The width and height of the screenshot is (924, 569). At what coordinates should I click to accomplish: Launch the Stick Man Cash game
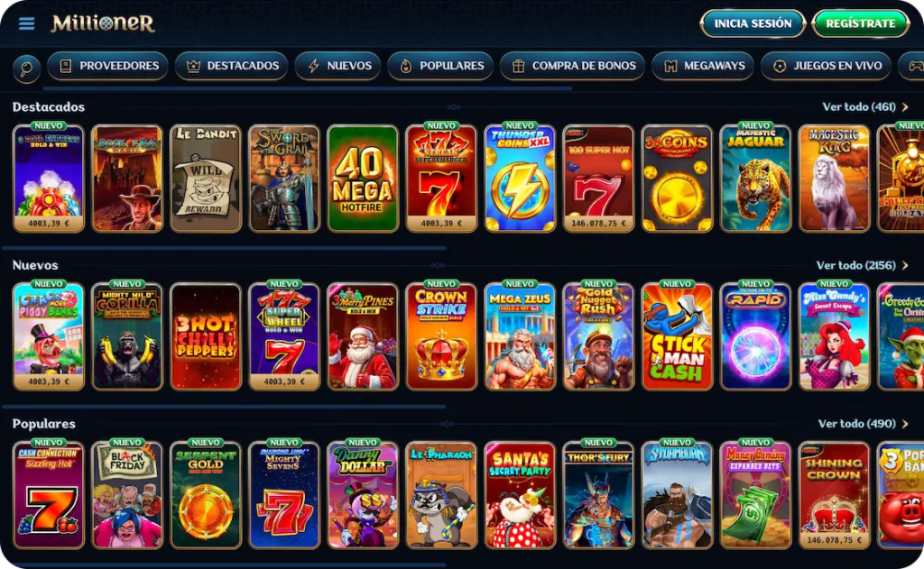(677, 337)
